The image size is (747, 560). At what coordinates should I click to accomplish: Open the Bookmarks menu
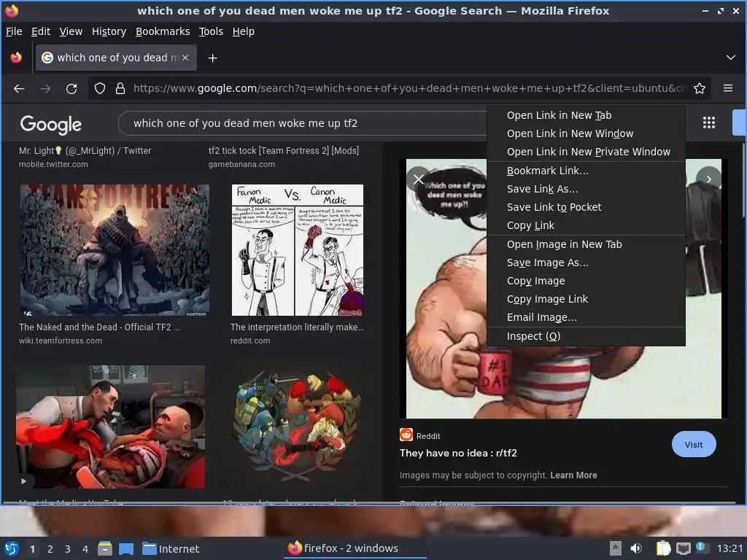click(163, 31)
